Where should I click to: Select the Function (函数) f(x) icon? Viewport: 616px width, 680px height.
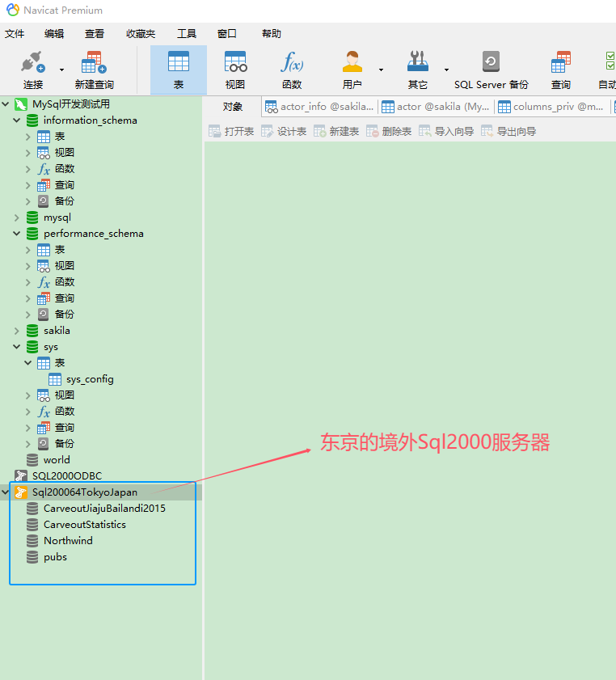pos(292,61)
